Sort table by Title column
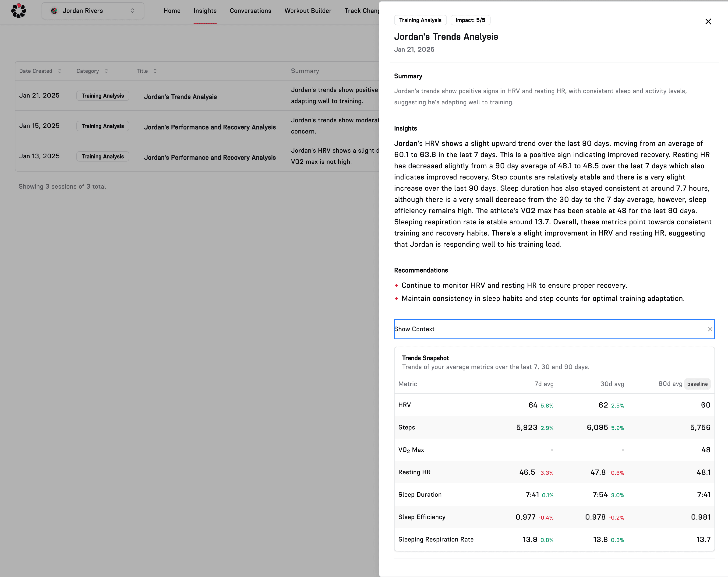The image size is (728, 577). click(155, 71)
